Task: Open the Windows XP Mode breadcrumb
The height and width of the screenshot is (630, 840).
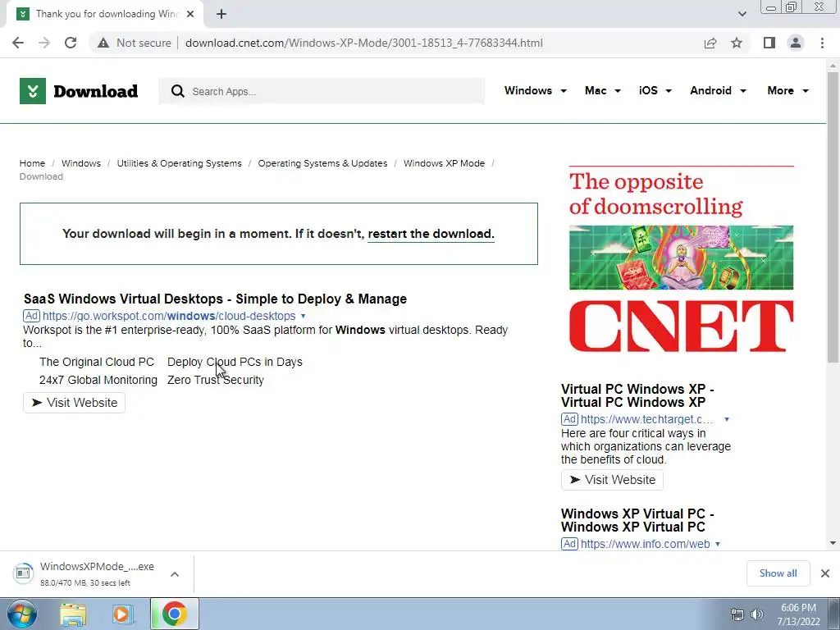Action: [444, 163]
